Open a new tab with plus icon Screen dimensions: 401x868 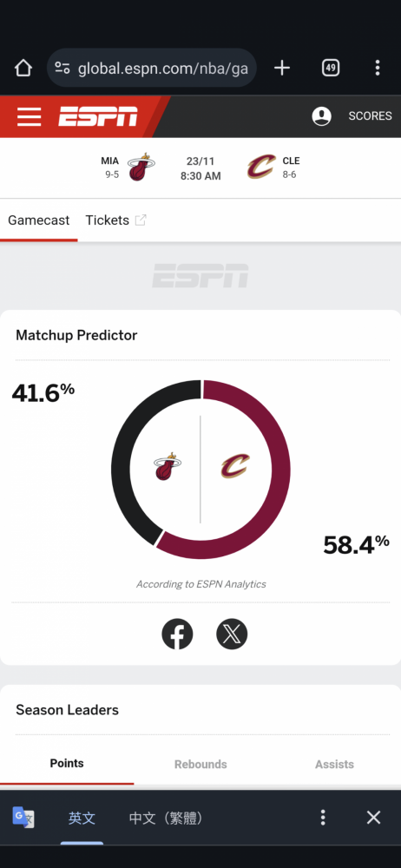coord(282,68)
